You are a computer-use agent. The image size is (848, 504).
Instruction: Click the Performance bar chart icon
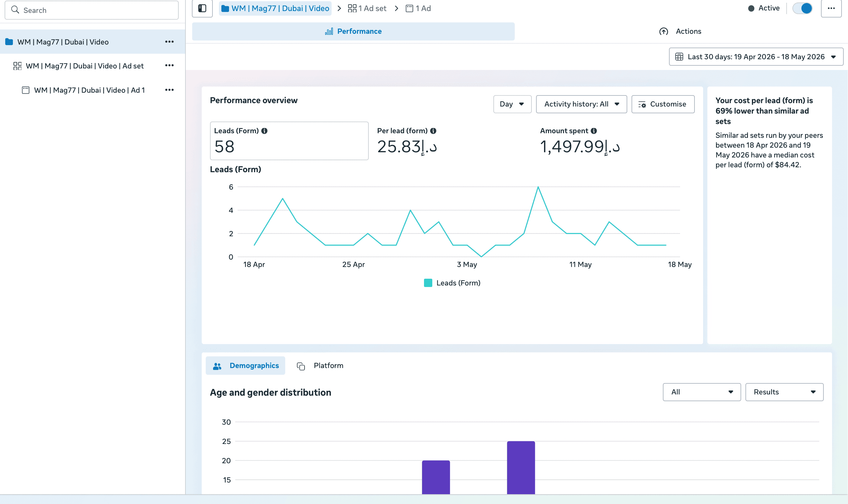click(x=329, y=31)
